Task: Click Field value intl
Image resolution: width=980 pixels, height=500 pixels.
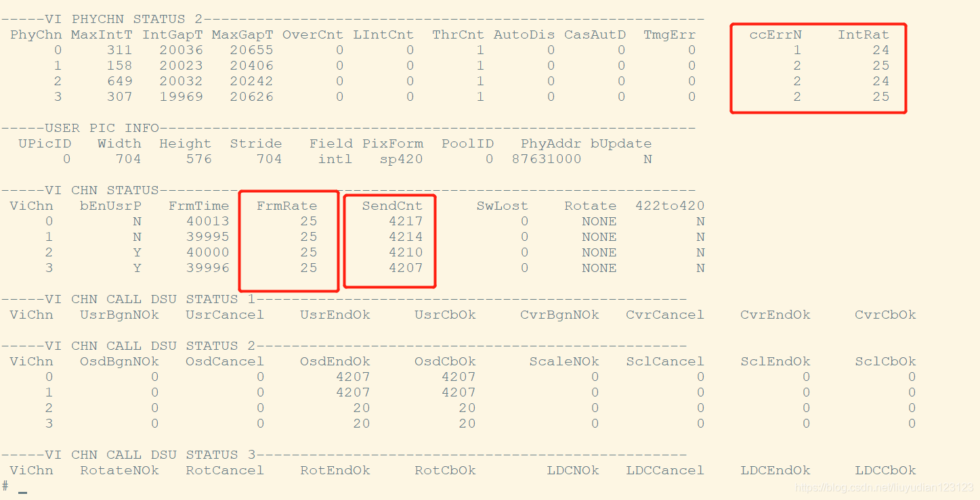Action: (335, 159)
